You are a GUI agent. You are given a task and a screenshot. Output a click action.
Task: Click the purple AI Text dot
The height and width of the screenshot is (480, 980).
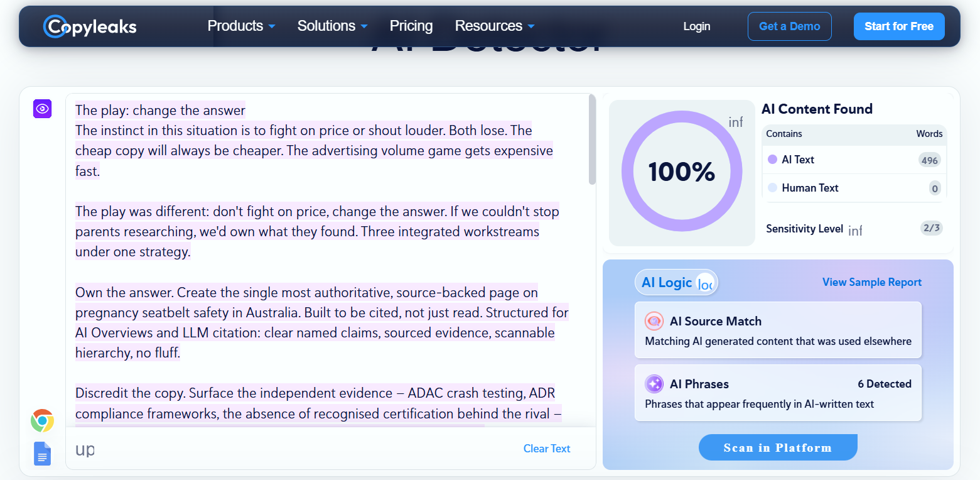pos(773,160)
